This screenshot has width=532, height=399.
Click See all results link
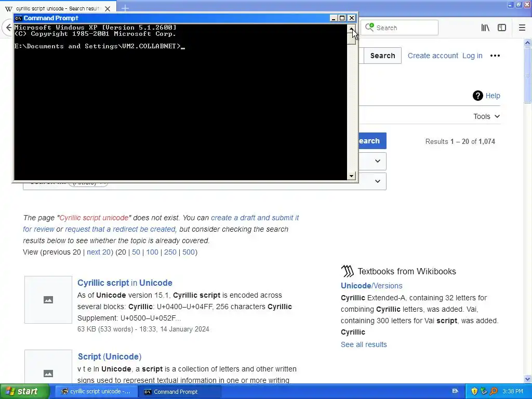364,344
